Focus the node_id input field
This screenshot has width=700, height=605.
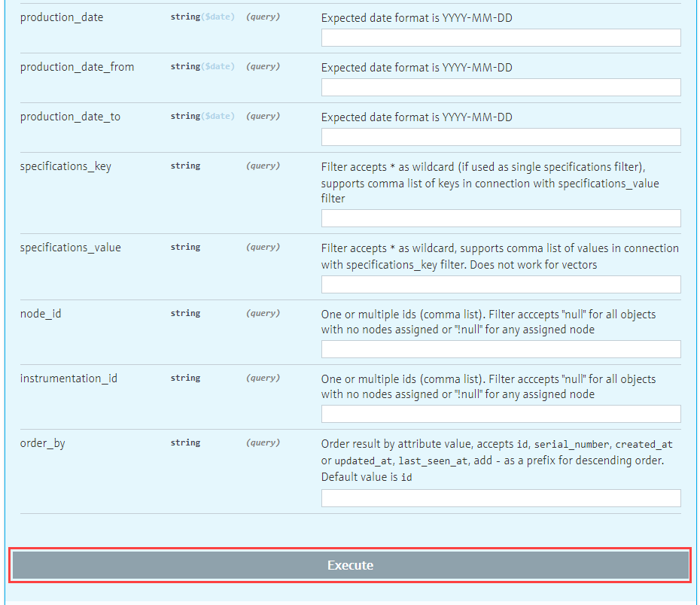click(x=501, y=349)
